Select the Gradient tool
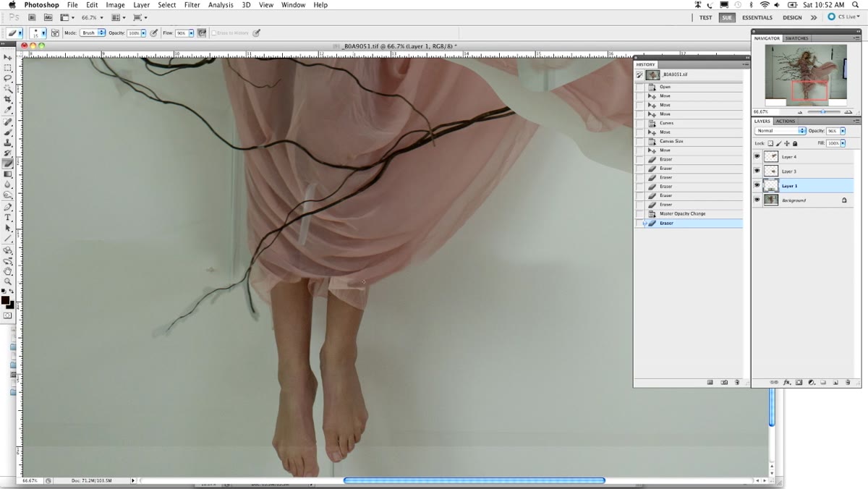 (x=8, y=174)
